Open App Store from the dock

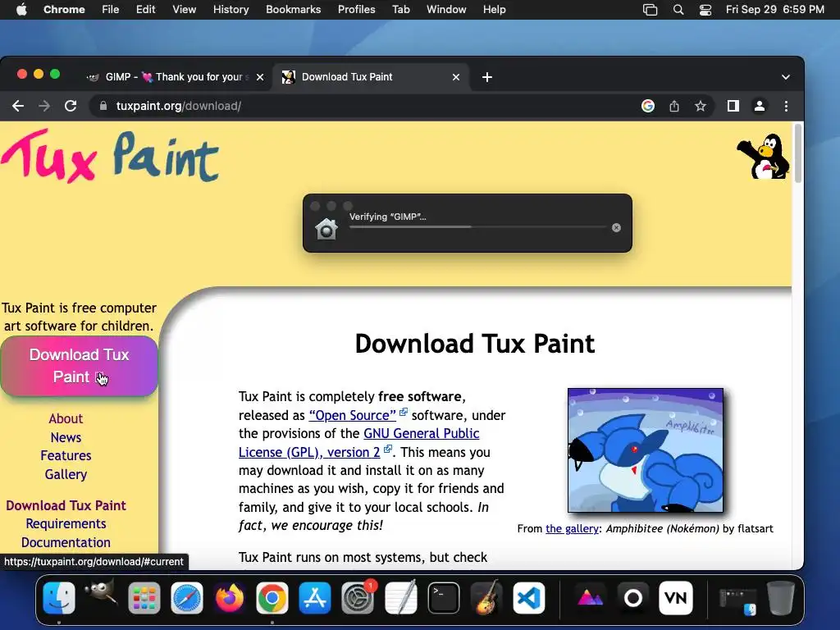315,597
